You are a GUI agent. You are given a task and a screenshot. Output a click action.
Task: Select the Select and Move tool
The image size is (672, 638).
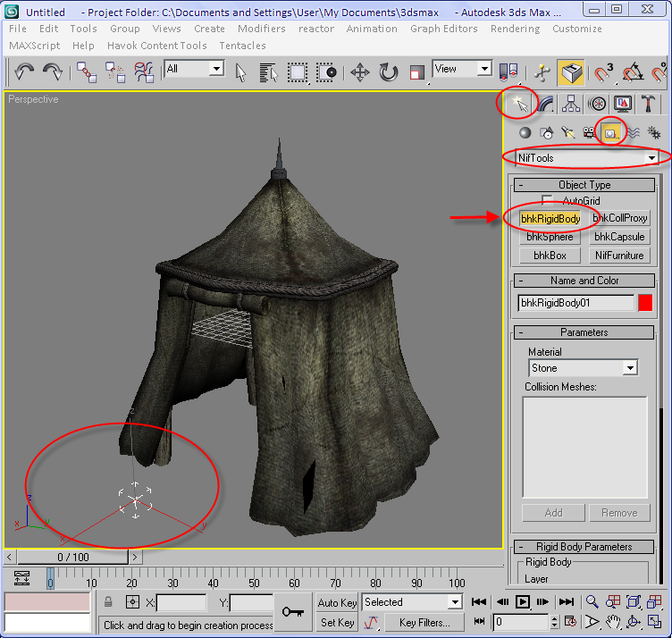point(360,71)
